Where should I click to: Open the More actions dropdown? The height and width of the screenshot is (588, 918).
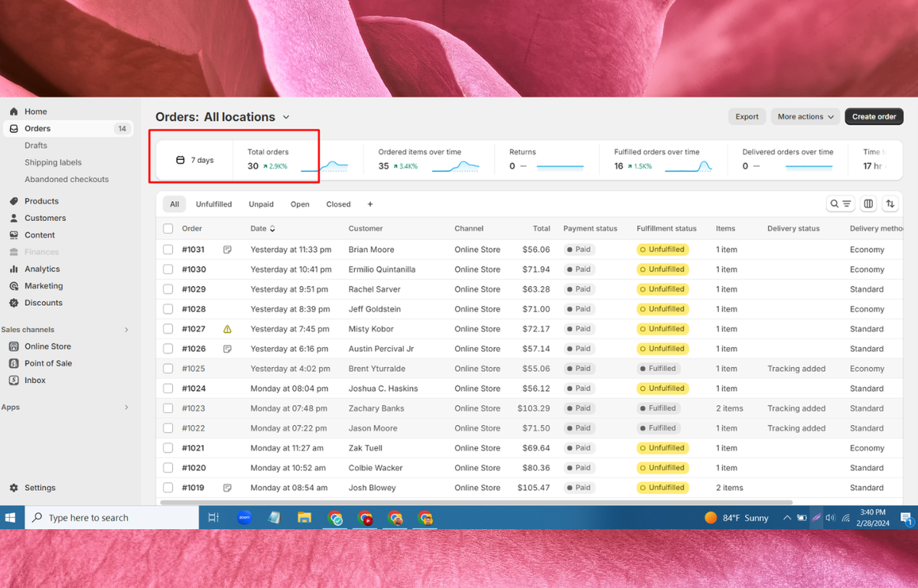806,117
